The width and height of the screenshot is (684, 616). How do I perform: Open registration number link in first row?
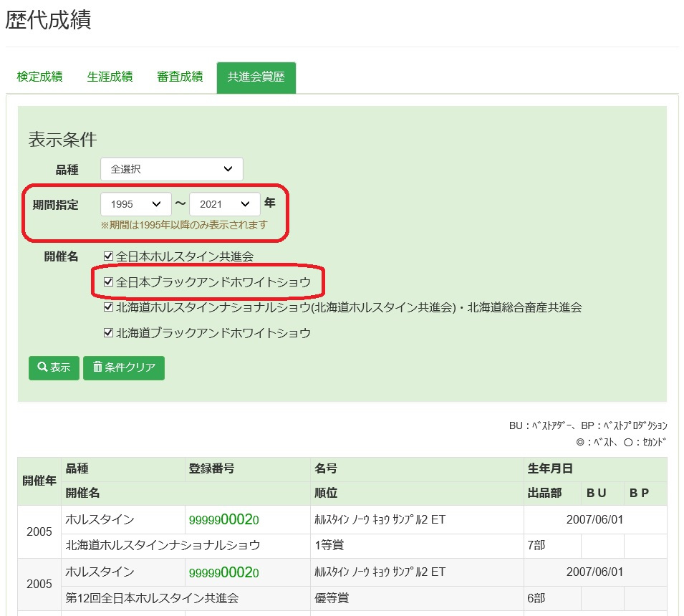coord(223,520)
